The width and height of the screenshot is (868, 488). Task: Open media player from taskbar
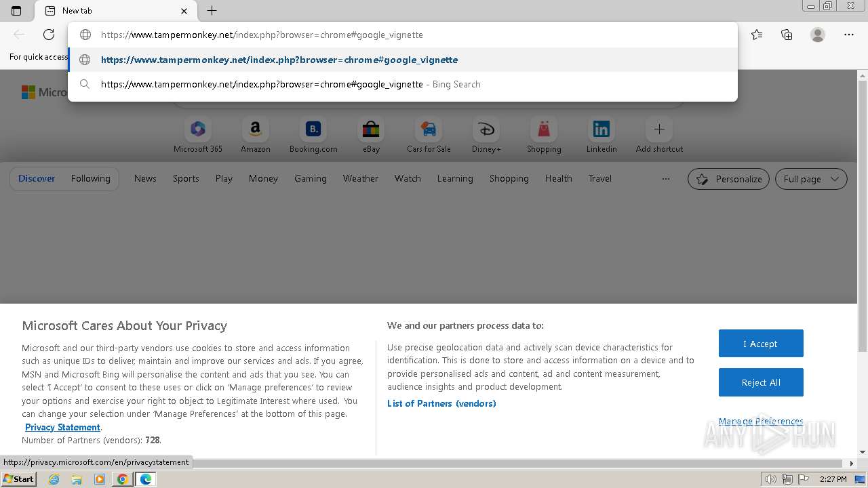pos(100,479)
